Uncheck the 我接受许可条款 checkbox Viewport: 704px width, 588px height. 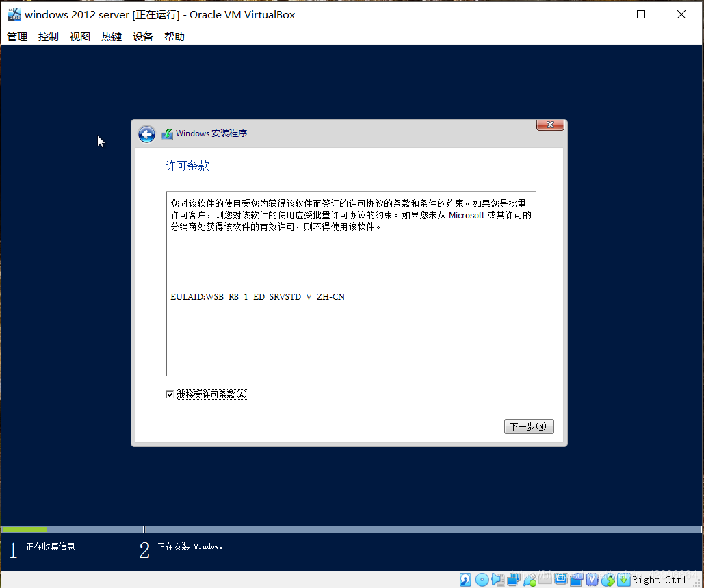(x=170, y=394)
